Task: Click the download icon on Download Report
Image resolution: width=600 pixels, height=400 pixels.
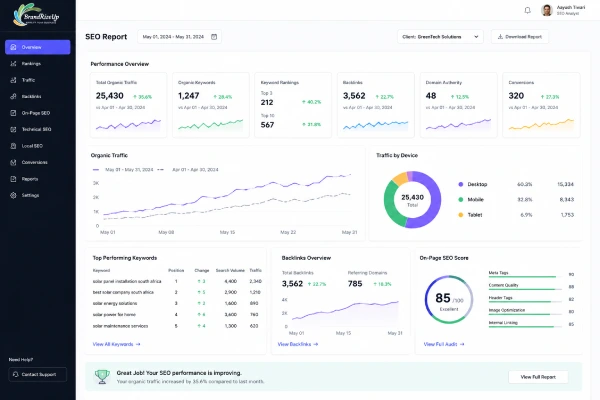Action: click(500, 37)
